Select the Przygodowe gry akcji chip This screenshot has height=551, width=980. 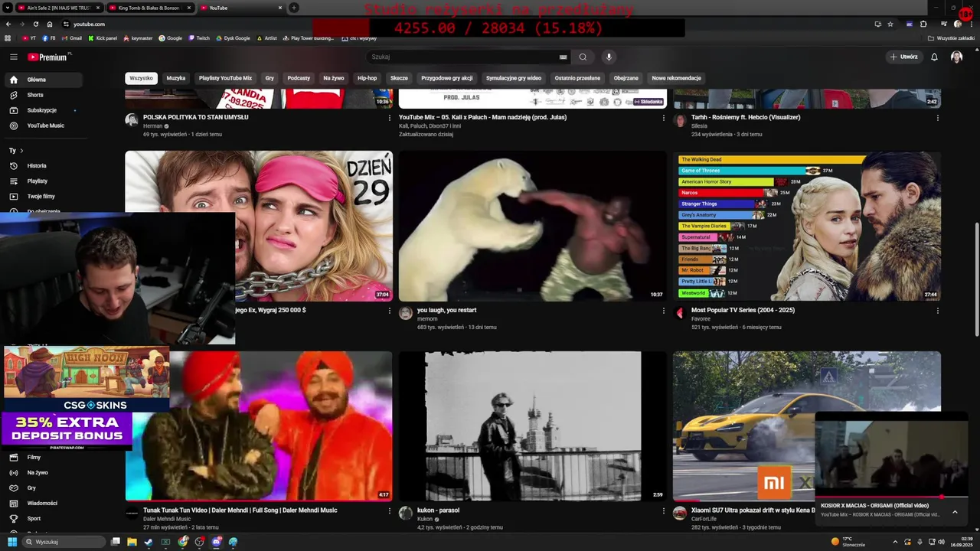(447, 78)
